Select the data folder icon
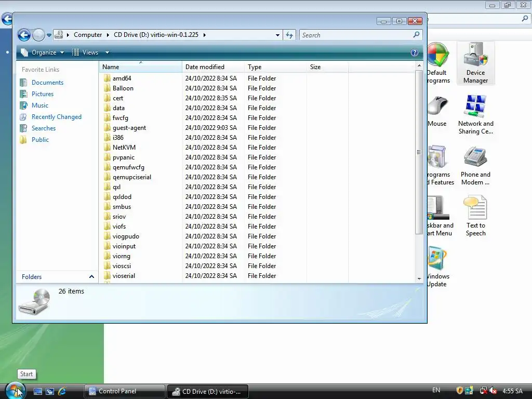The width and height of the screenshot is (532, 399). 107,108
